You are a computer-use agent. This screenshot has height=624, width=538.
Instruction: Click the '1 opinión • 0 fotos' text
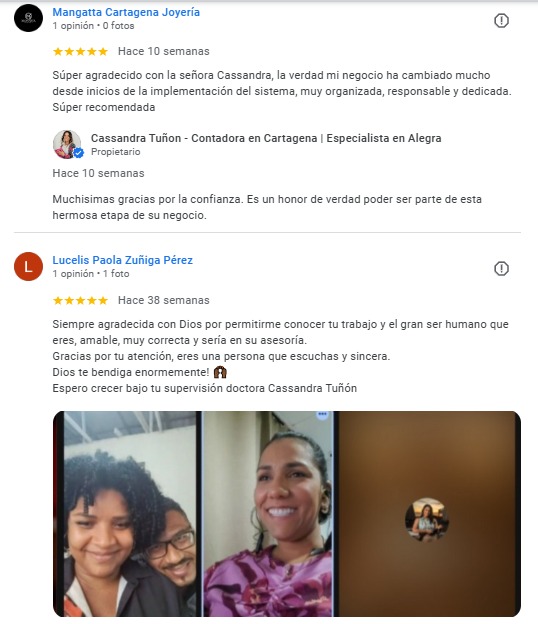93,26
